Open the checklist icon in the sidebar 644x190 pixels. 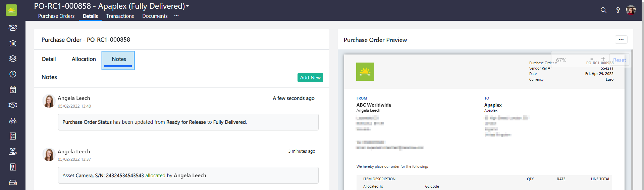[x=13, y=136]
